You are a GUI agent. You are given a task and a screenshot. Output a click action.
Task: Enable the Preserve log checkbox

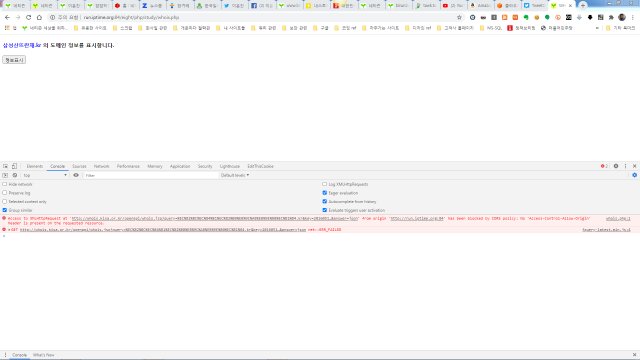4,193
